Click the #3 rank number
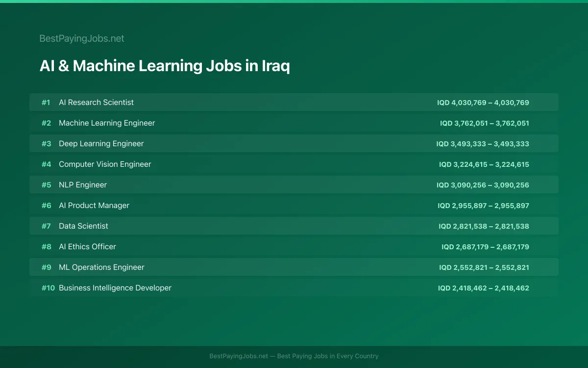 click(46, 144)
